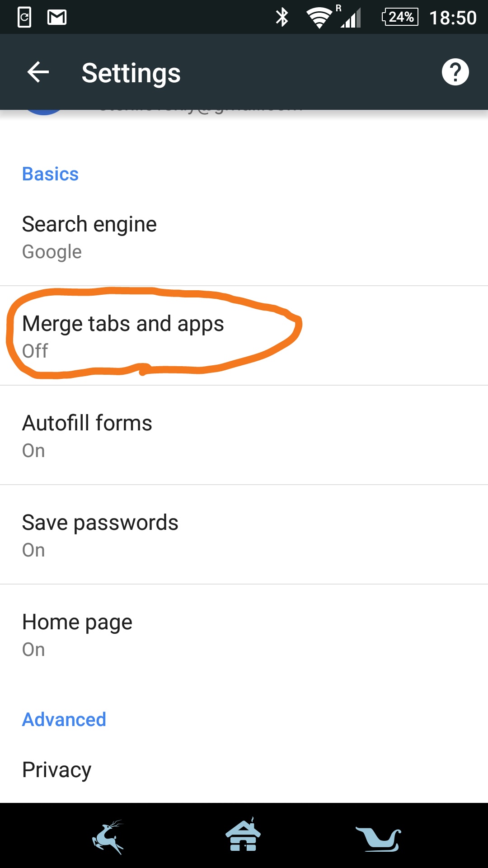Viewport: 488px width, 868px height.
Task: Tap the Gmail notification icon
Action: (57, 17)
